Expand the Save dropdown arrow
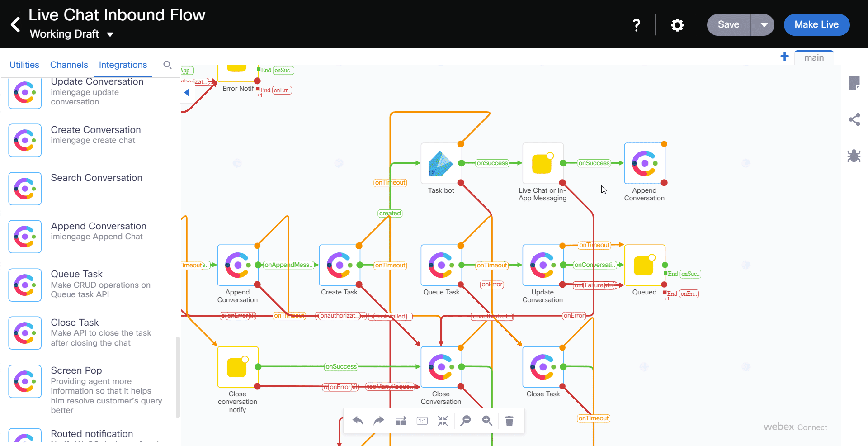Screen dimensions: 868x446 coord(763,25)
